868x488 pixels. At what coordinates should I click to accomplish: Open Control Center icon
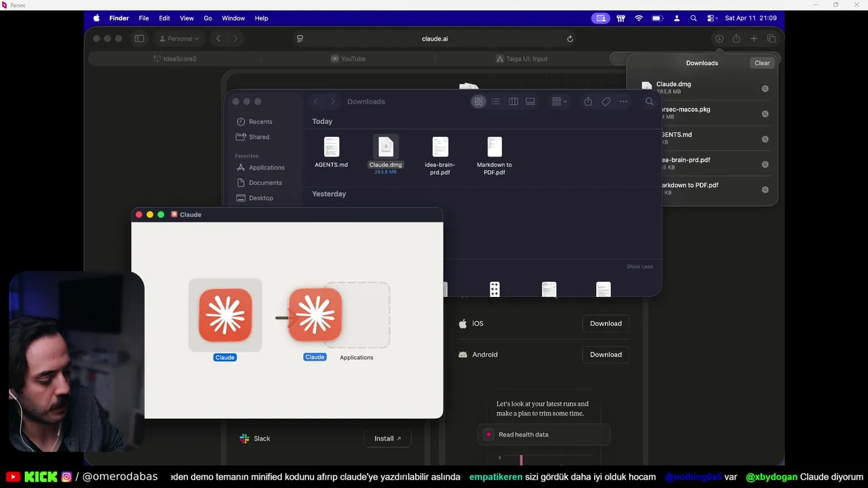[711, 18]
